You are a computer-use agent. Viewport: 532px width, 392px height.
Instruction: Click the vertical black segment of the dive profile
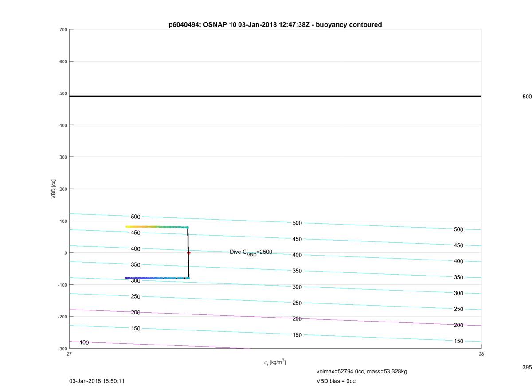(188, 252)
